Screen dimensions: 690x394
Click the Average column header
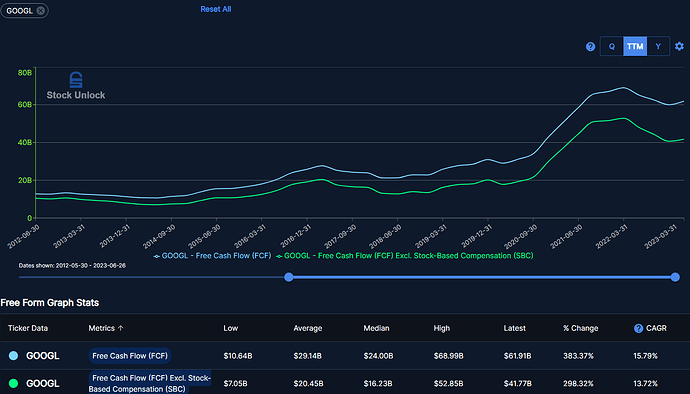(x=308, y=328)
